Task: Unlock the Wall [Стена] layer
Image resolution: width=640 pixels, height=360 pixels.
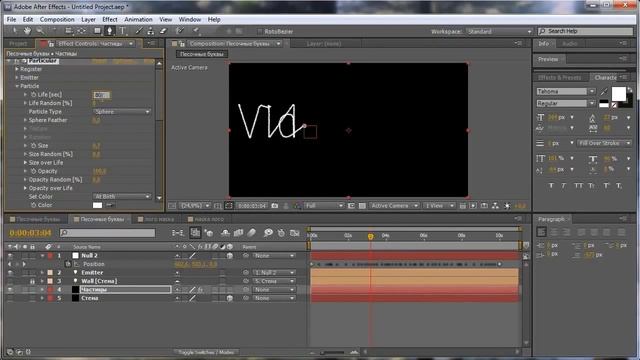Action: pyautogui.click(x=32, y=281)
